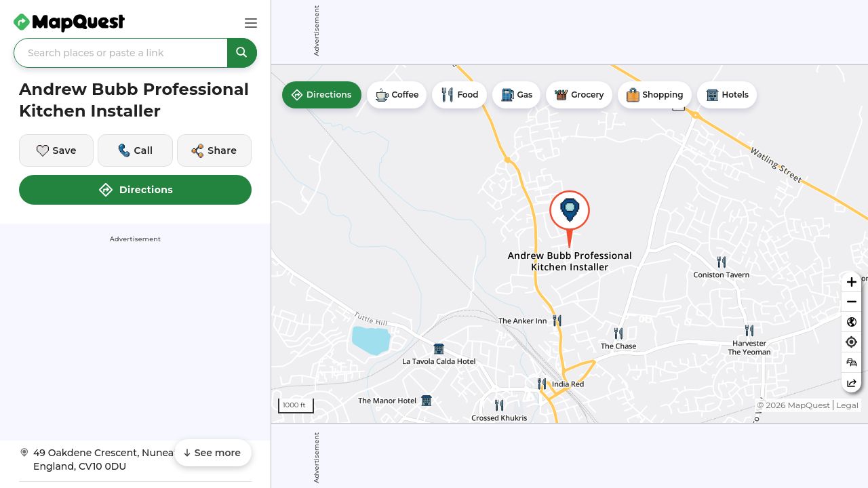868x488 pixels.
Task: Call the kitchen installer business
Action: 135,150
